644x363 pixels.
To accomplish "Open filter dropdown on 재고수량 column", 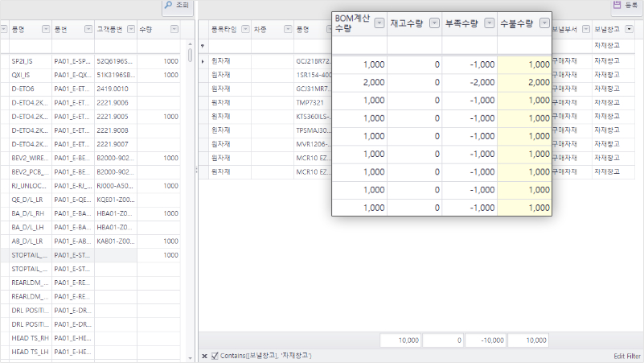I will 434,23.
